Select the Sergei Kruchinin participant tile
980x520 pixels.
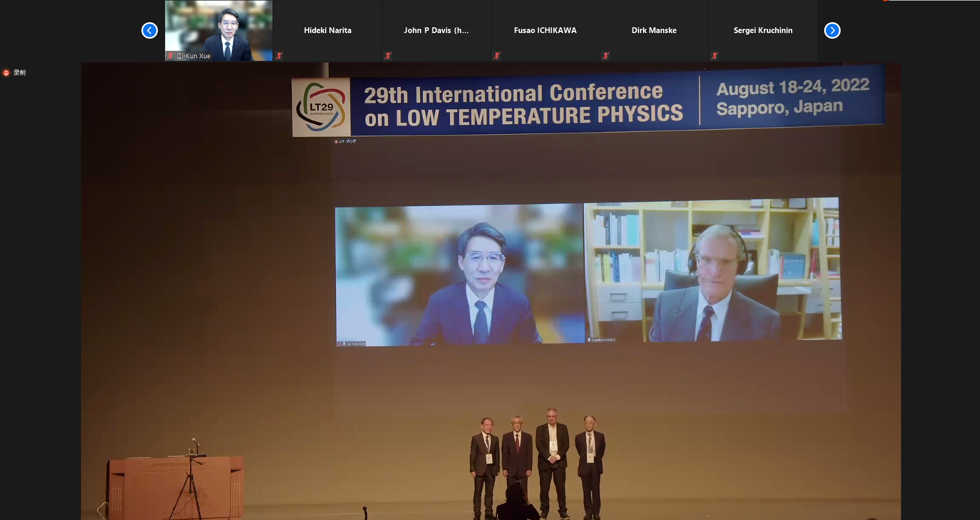[763, 30]
